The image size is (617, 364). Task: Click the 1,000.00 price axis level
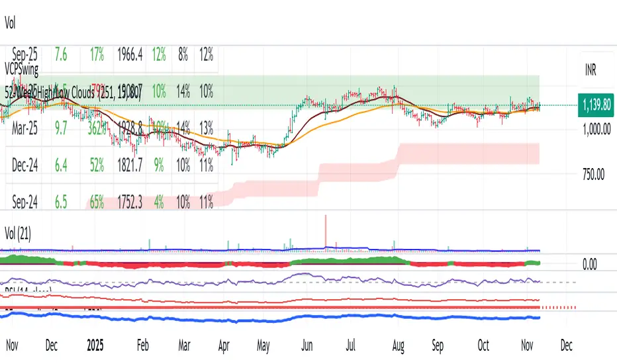[590, 130]
